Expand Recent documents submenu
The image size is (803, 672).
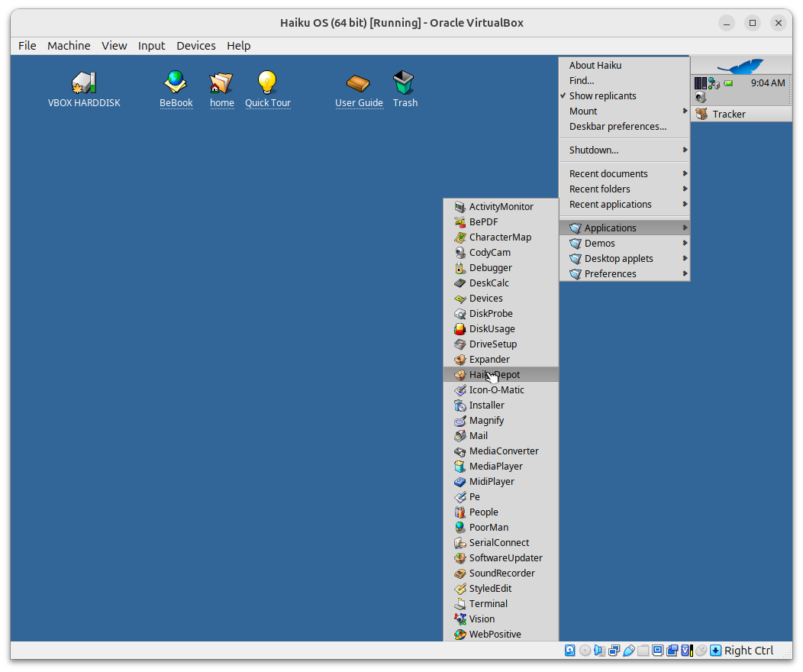(x=624, y=173)
